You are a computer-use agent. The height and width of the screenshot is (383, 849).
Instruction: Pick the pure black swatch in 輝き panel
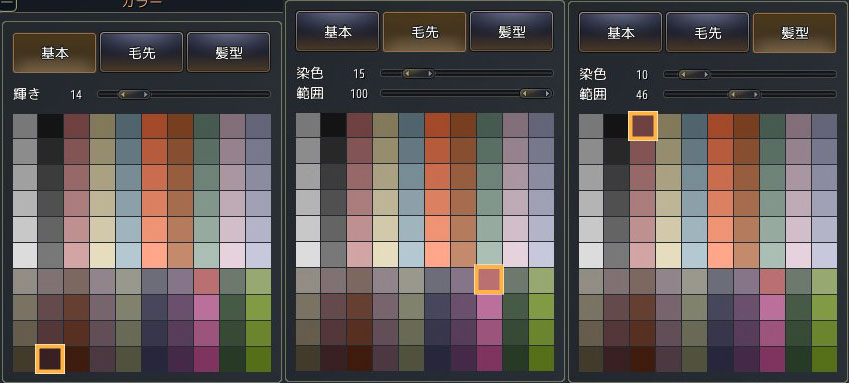(50, 126)
